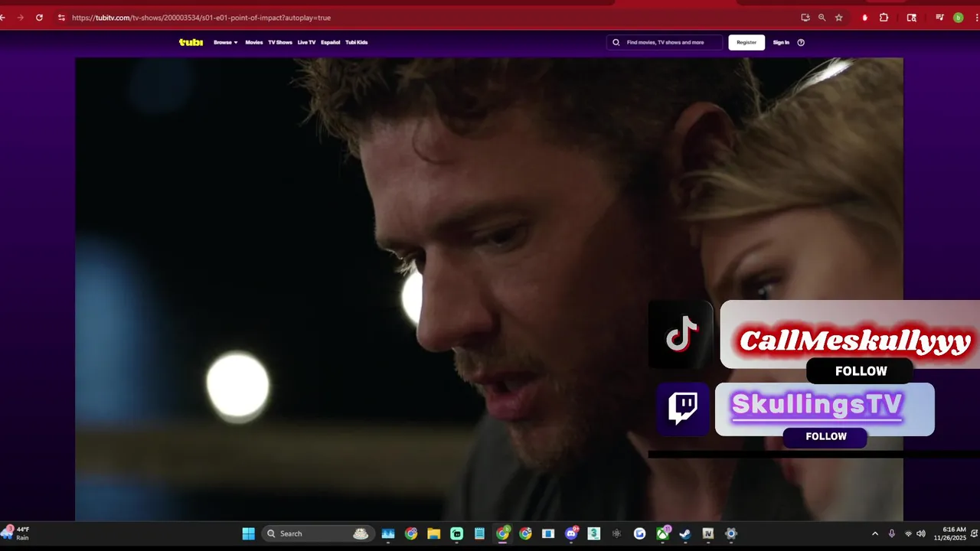
Task: Show hidden system tray icons
Action: coord(875,533)
